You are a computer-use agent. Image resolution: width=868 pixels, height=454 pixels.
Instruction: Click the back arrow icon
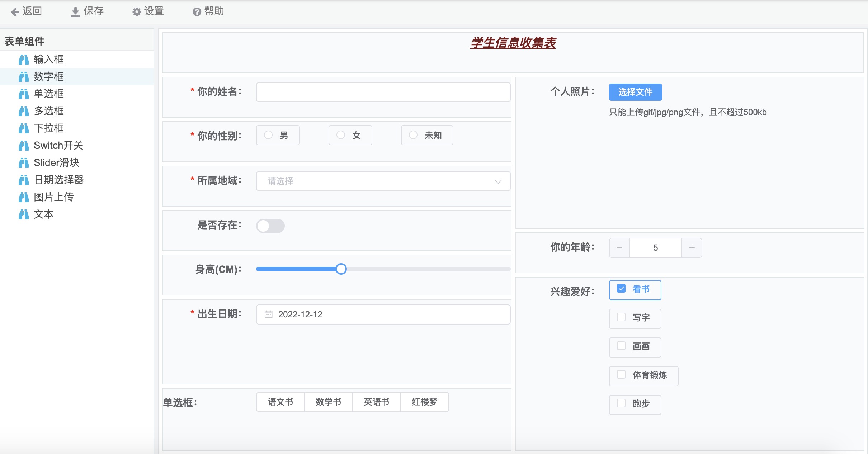coord(15,12)
